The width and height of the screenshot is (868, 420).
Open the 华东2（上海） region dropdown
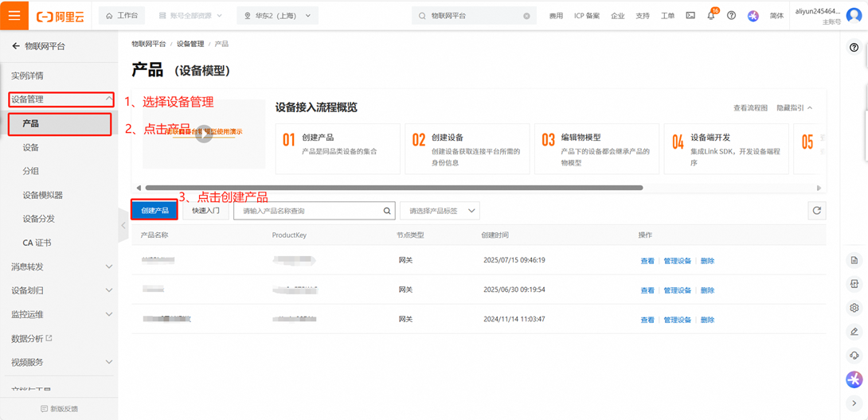pyautogui.click(x=277, y=16)
